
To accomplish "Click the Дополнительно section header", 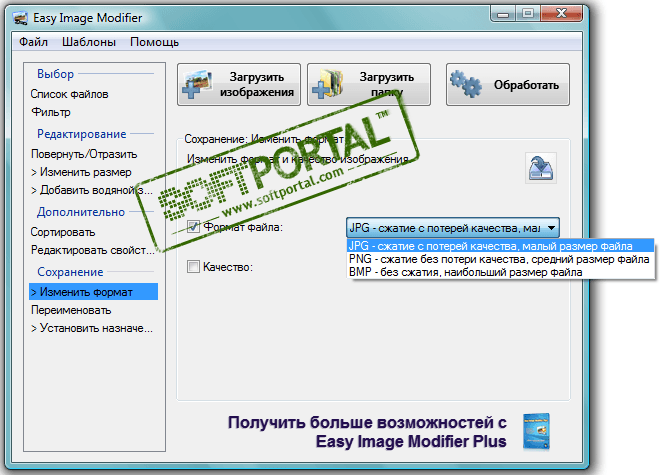I will (x=81, y=212).
